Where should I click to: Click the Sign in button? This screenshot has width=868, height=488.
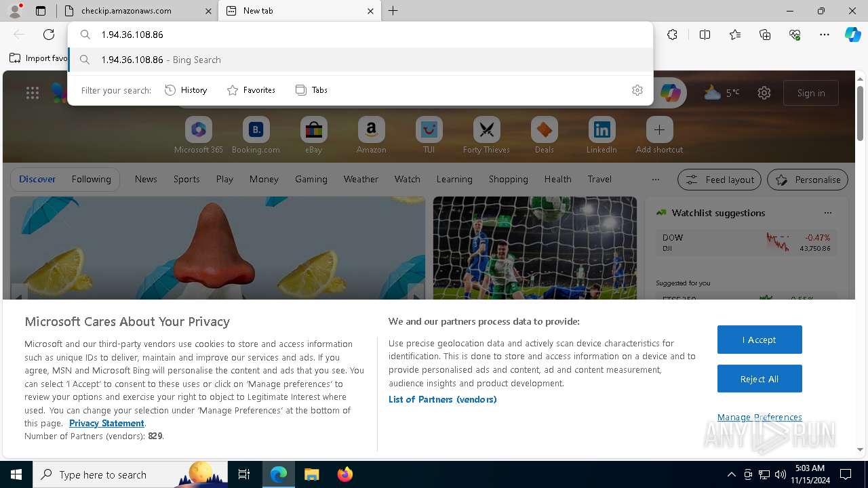click(811, 93)
